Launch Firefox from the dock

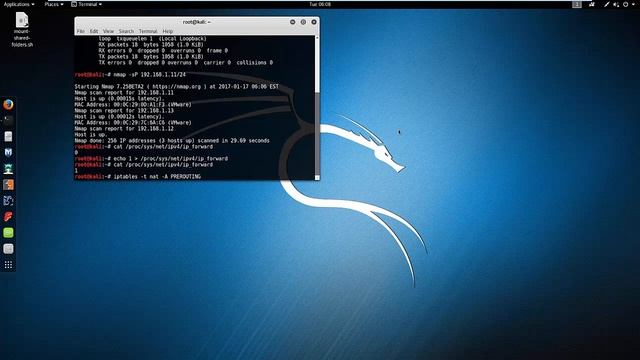point(8,104)
